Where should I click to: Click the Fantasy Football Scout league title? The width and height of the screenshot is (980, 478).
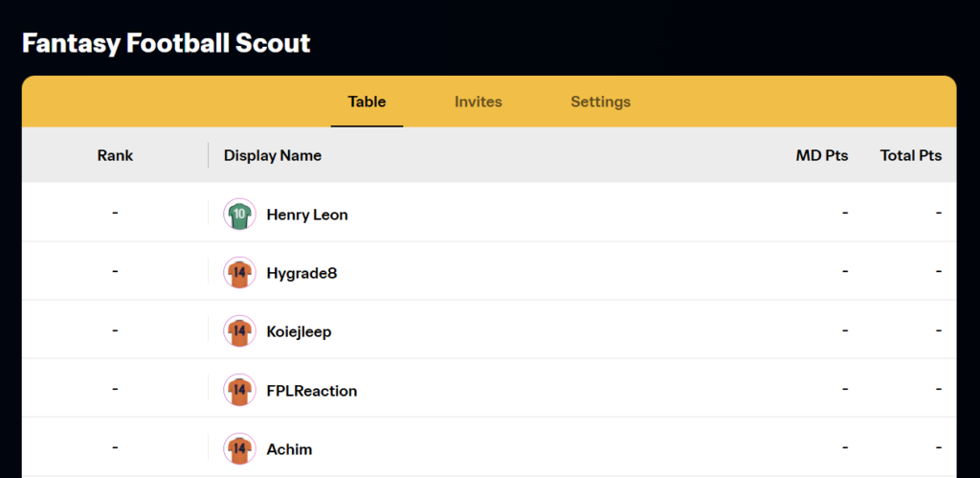tap(167, 44)
